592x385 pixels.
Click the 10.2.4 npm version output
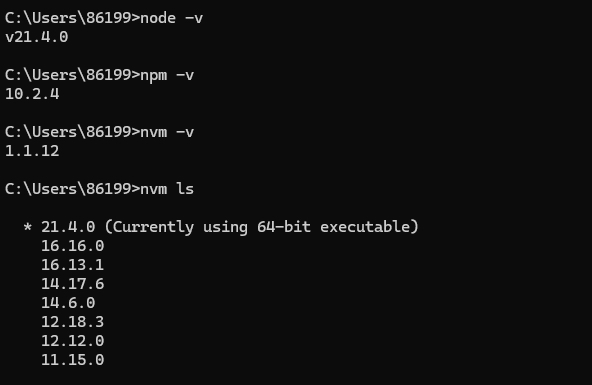pyautogui.click(x=32, y=94)
